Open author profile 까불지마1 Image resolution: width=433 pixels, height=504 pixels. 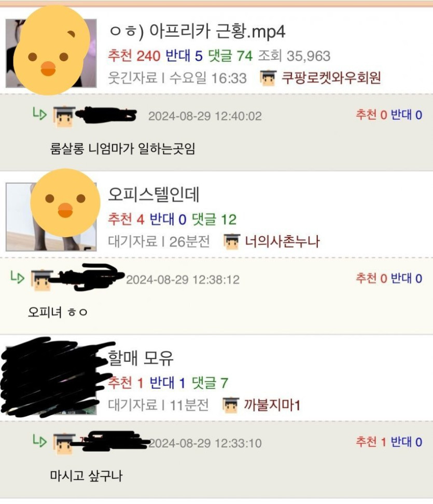coord(272,405)
